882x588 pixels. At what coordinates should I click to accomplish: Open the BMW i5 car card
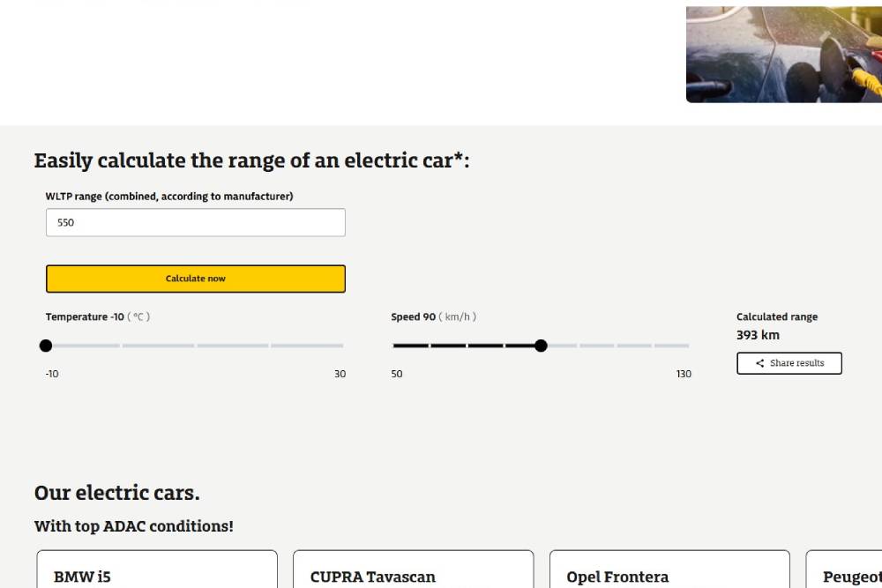pos(157,571)
